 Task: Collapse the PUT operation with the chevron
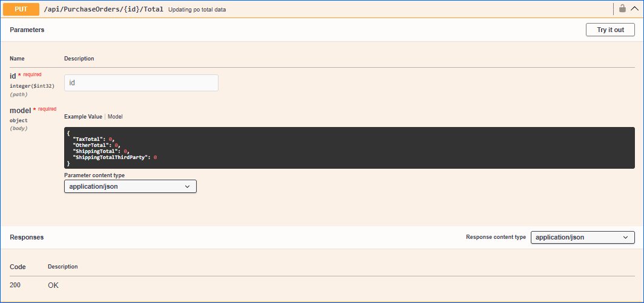(x=634, y=8)
